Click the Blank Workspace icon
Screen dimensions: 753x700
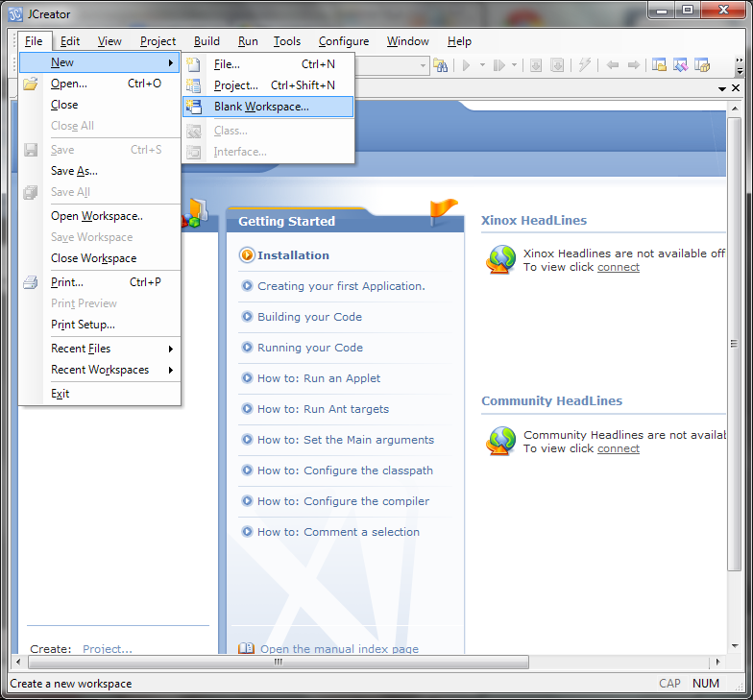tap(194, 107)
